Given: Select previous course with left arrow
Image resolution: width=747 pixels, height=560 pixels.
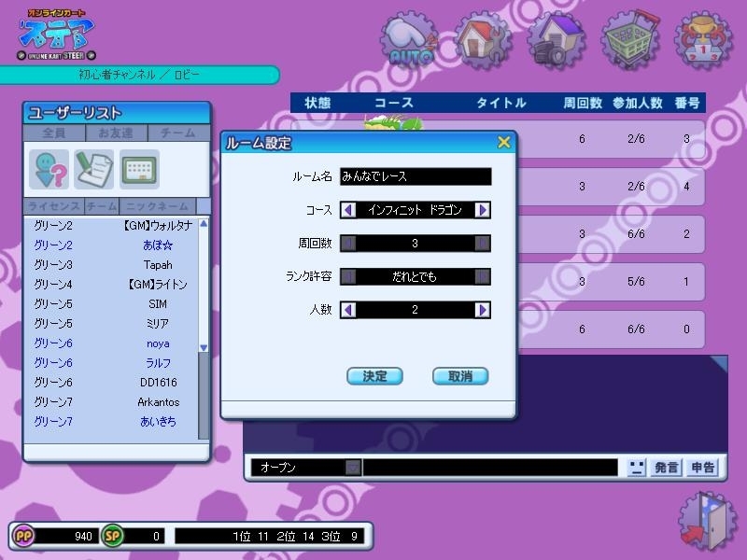Looking at the screenshot, I should tap(348, 210).
